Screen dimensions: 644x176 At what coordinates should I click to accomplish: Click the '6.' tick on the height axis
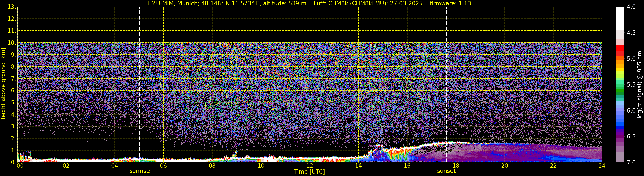[x=13, y=91]
